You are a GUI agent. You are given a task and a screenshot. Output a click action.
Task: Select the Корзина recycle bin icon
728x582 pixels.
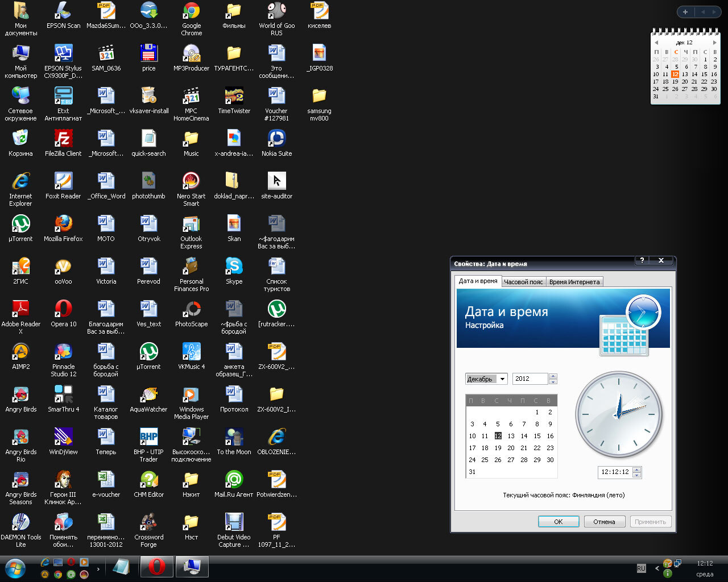click(21, 143)
